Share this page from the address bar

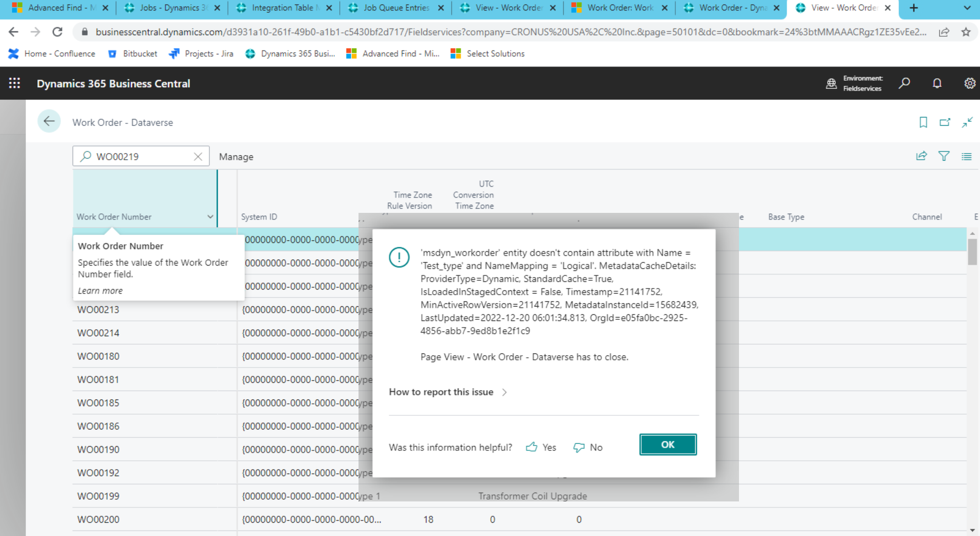[x=944, y=32]
